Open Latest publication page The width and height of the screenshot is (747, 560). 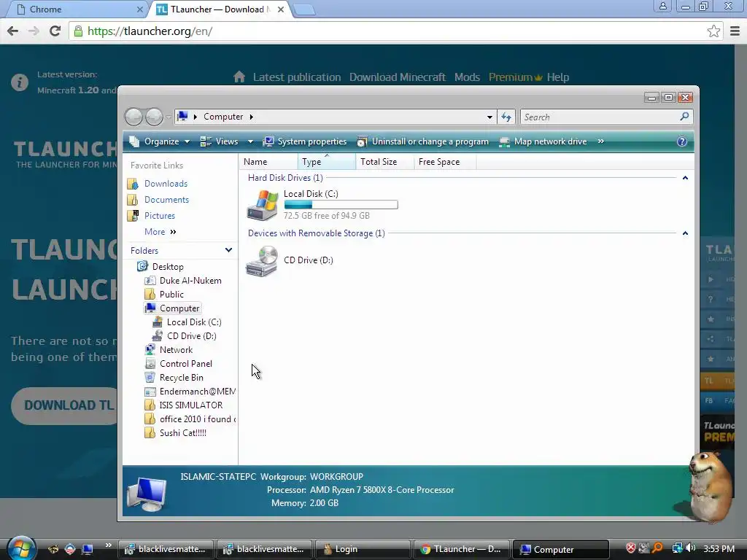(x=297, y=77)
